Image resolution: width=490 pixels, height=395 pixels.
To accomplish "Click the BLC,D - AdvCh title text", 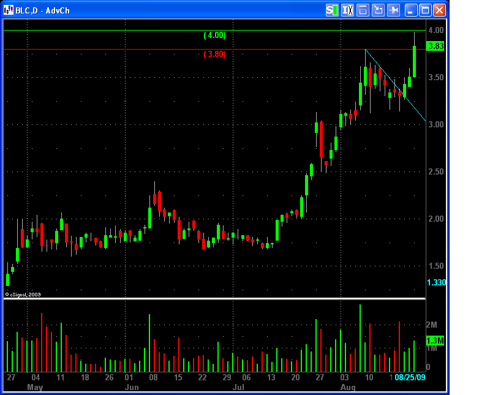I will click(x=42, y=11).
